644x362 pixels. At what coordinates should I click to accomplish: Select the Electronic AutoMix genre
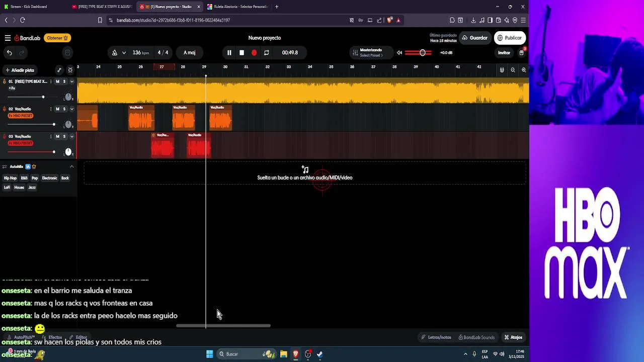point(49,178)
